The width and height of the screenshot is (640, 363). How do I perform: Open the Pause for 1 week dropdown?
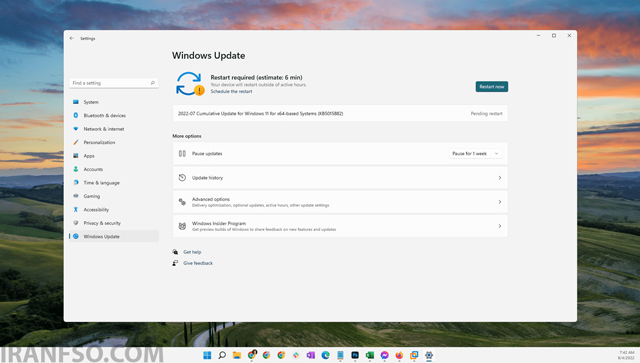pyautogui.click(x=476, y=154)
